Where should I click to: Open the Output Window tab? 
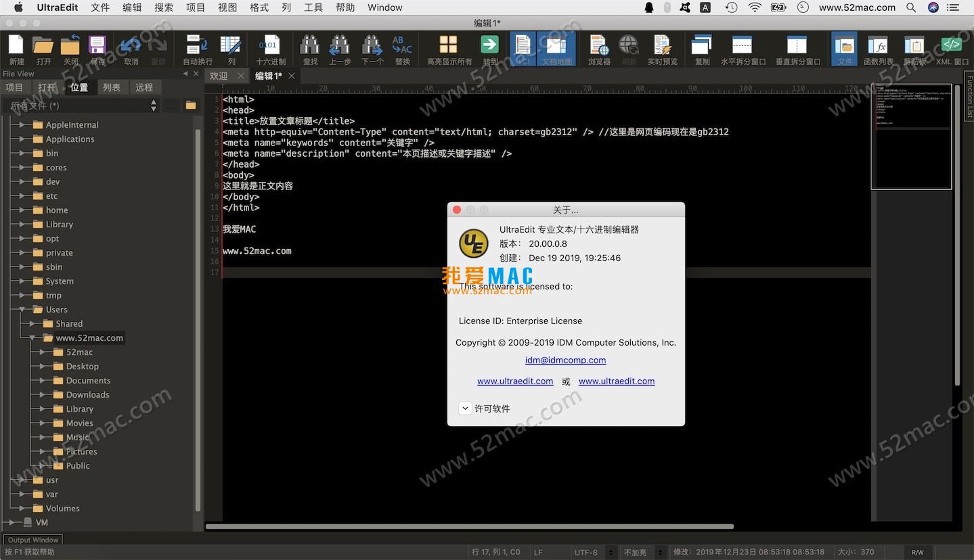(x=33, y=540)
